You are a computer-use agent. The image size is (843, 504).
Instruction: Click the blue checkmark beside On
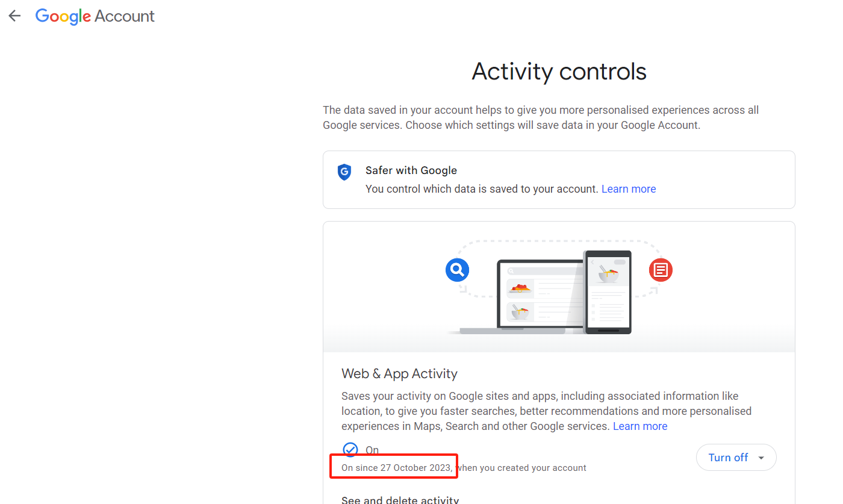[x=350, y=450]
